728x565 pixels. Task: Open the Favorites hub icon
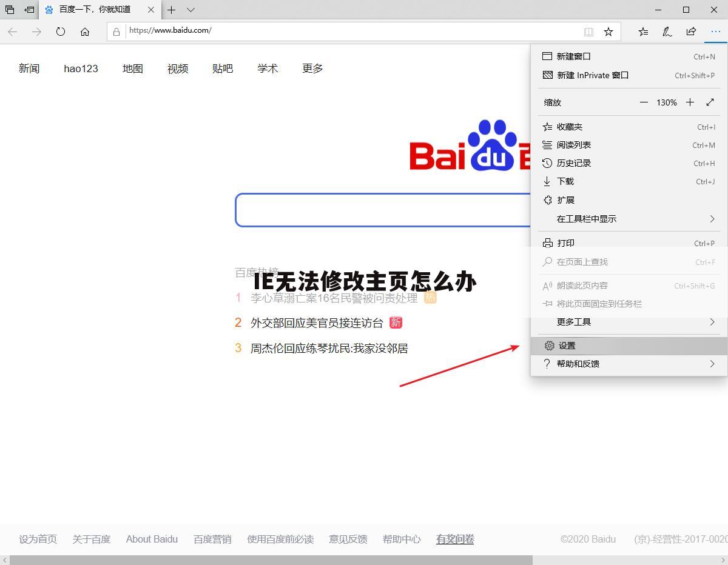643,32
